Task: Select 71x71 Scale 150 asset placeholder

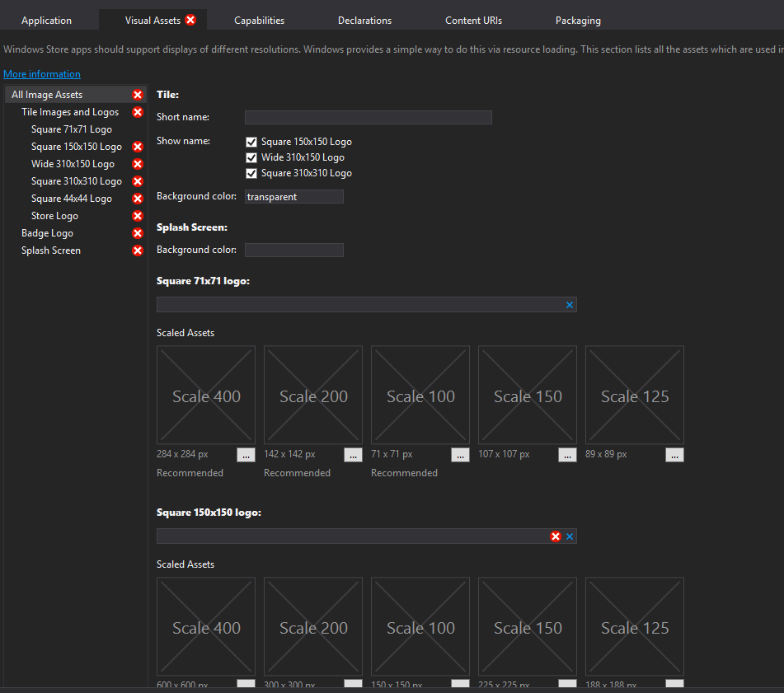Action: point(528,395)
